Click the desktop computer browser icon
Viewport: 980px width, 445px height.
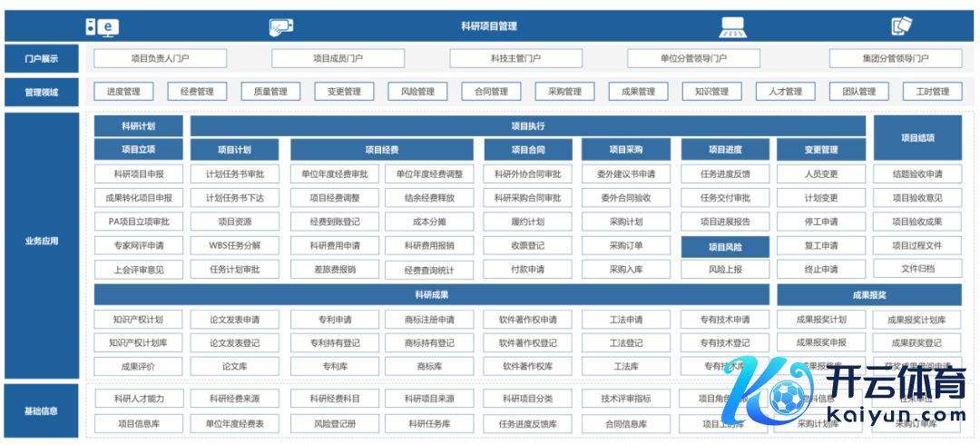103,27
